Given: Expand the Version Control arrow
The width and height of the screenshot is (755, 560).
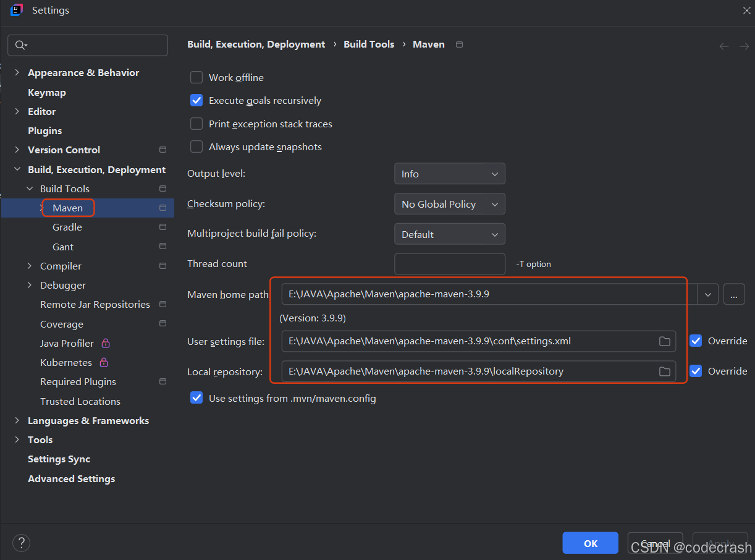Looking at the screenshot, I should [17, 150].
